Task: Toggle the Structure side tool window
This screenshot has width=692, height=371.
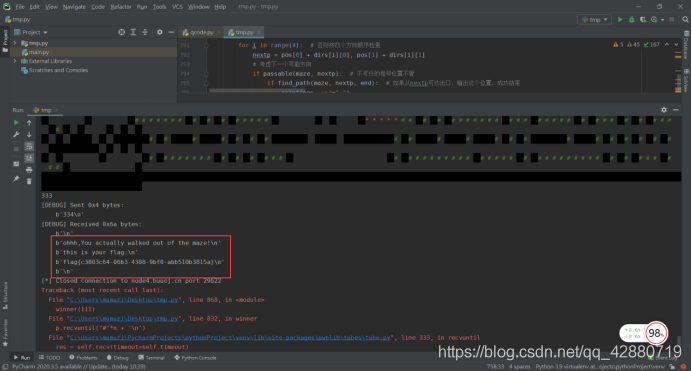Action: coord(5,296)
